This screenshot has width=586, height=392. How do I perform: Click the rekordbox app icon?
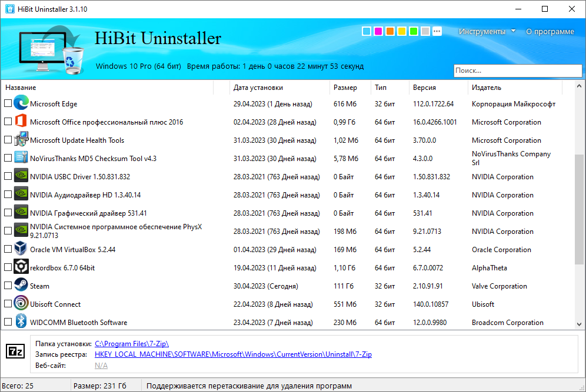21,267
